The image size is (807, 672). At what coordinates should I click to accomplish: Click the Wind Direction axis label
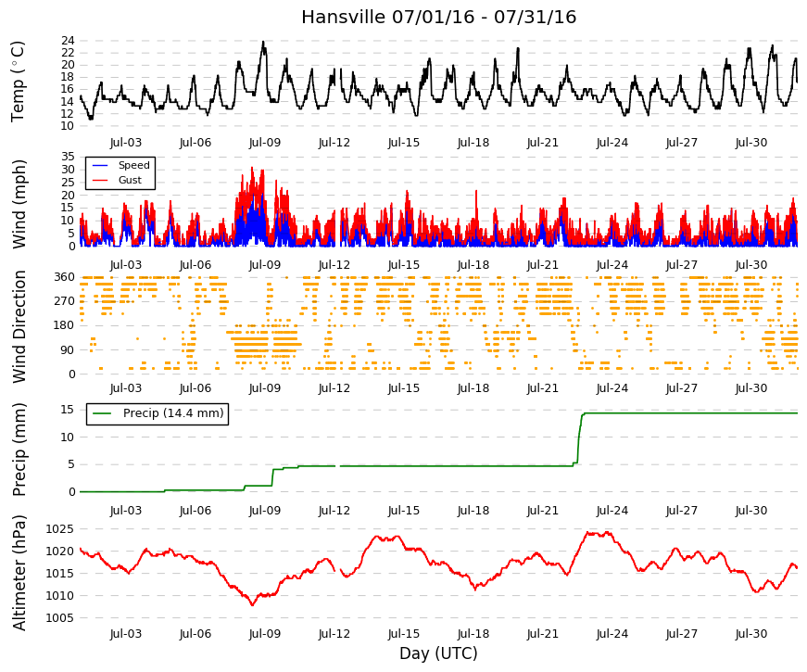[19, 326]
